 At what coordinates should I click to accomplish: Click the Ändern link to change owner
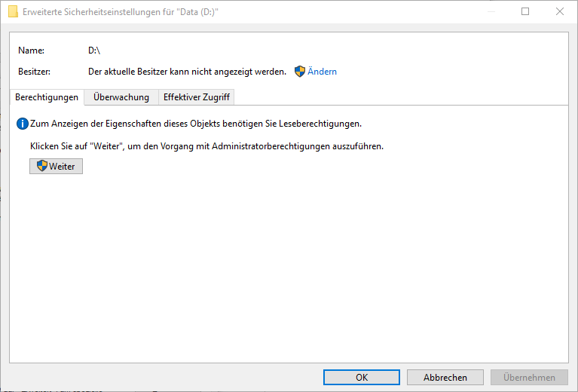point(322,72)
